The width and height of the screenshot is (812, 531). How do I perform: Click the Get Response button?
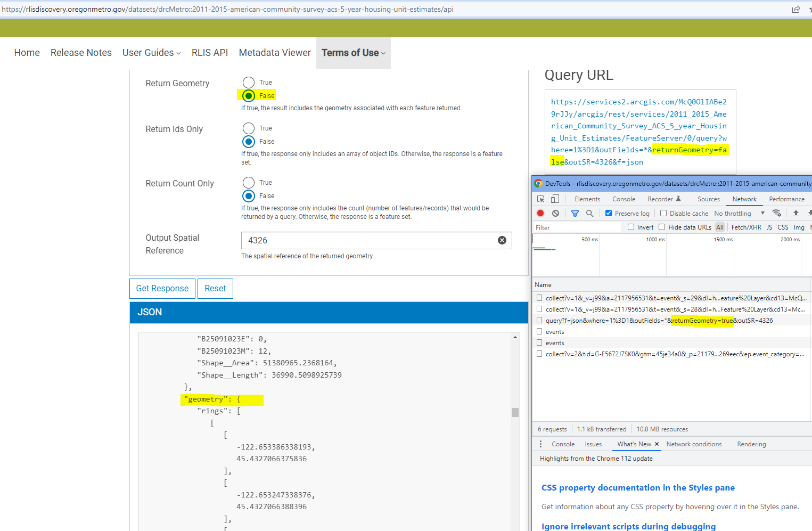pos(162,288)
